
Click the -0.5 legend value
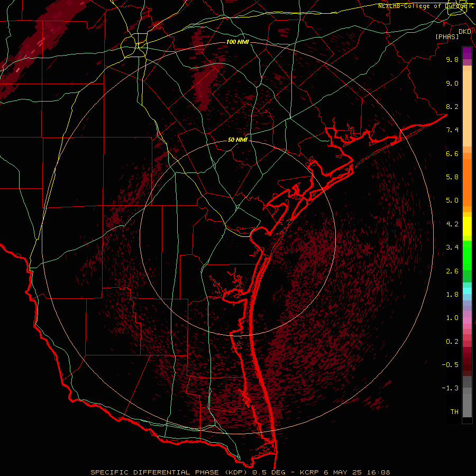coord(450,365)
